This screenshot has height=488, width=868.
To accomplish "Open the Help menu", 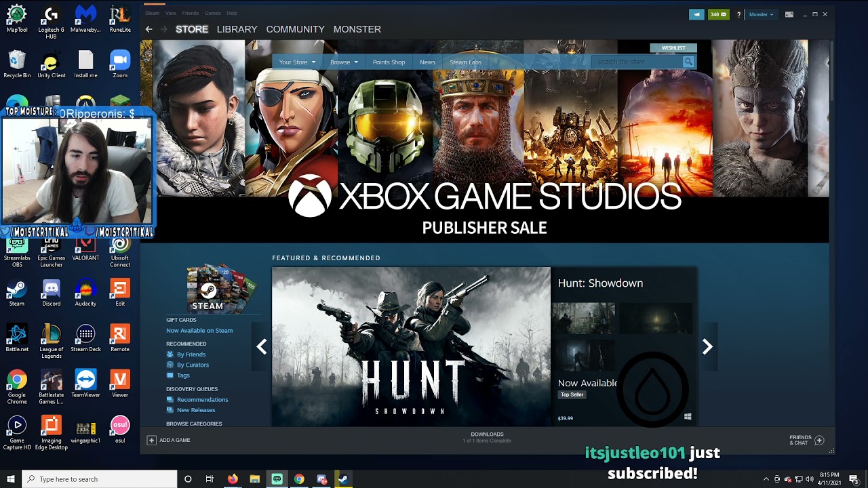I will 232,13.
